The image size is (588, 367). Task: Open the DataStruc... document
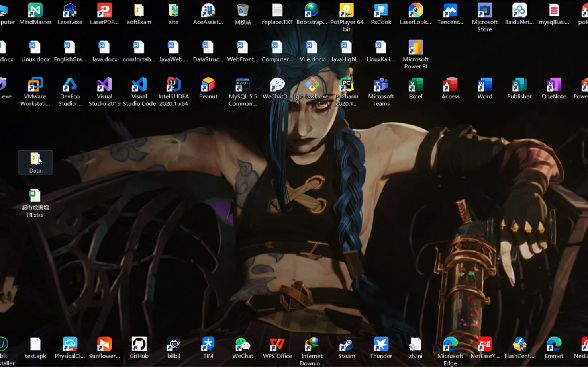tap(208, 51)
